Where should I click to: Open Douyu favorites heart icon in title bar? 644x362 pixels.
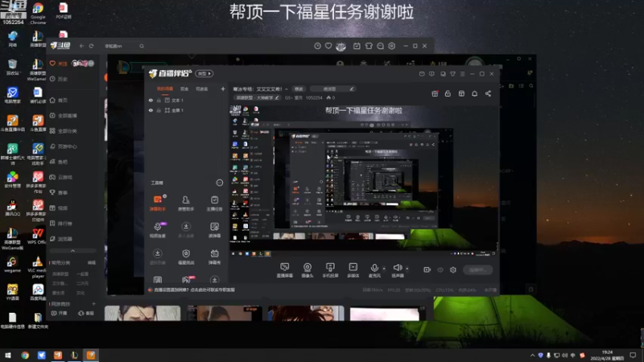[328, 46]
